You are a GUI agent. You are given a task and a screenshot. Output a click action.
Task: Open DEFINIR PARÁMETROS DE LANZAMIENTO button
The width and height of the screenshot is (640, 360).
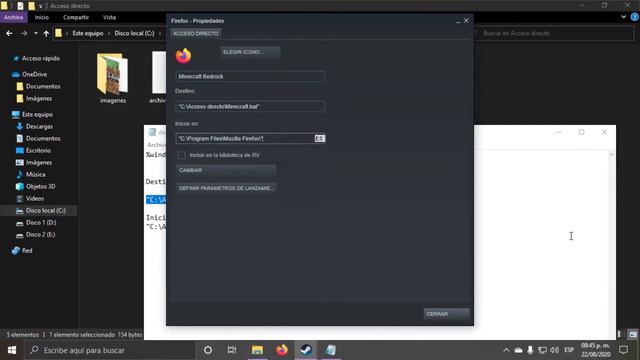[x=226, y=188]
